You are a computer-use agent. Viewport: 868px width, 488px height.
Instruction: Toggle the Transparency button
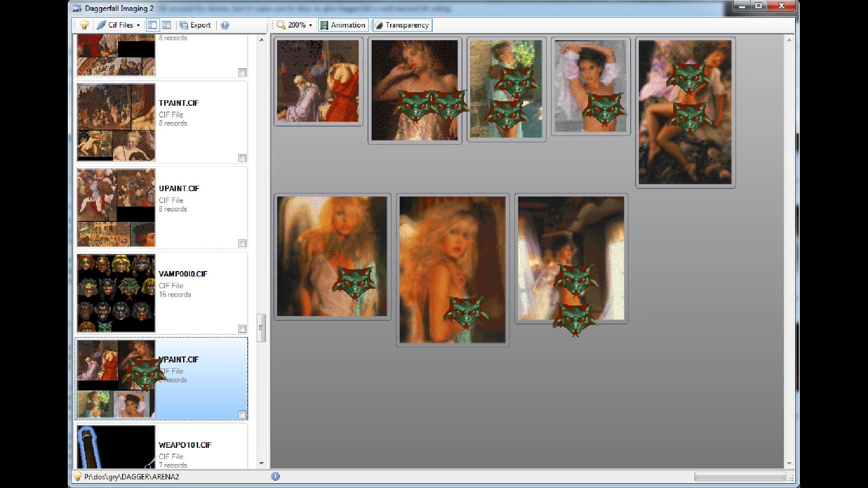pos(402,25)
